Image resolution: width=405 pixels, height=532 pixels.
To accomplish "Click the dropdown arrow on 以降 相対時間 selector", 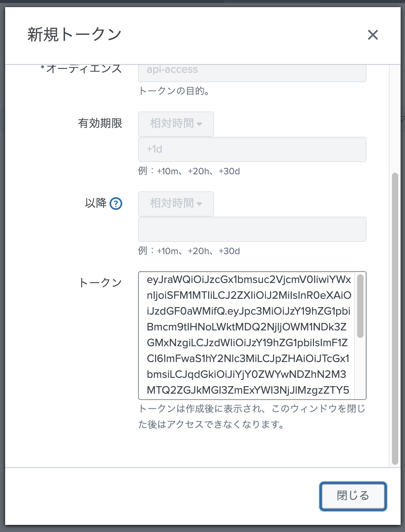I will [x=199, y=204].
